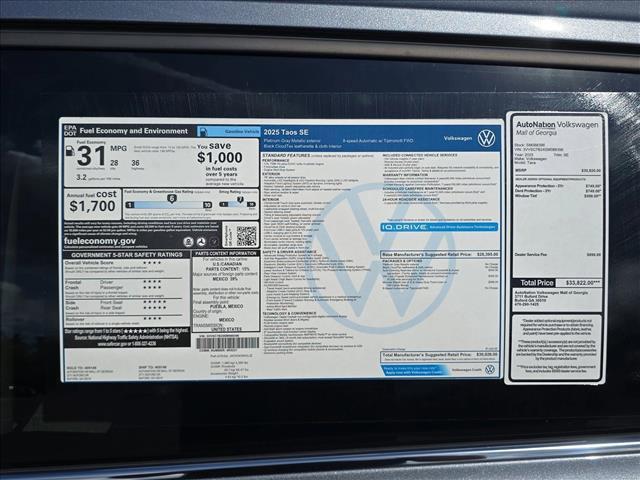The width and height of the screenshot is (640, 480).
Task: Click 'Base Manufacturer's Suggested Retail Price' line
Action: pos(440,254)
